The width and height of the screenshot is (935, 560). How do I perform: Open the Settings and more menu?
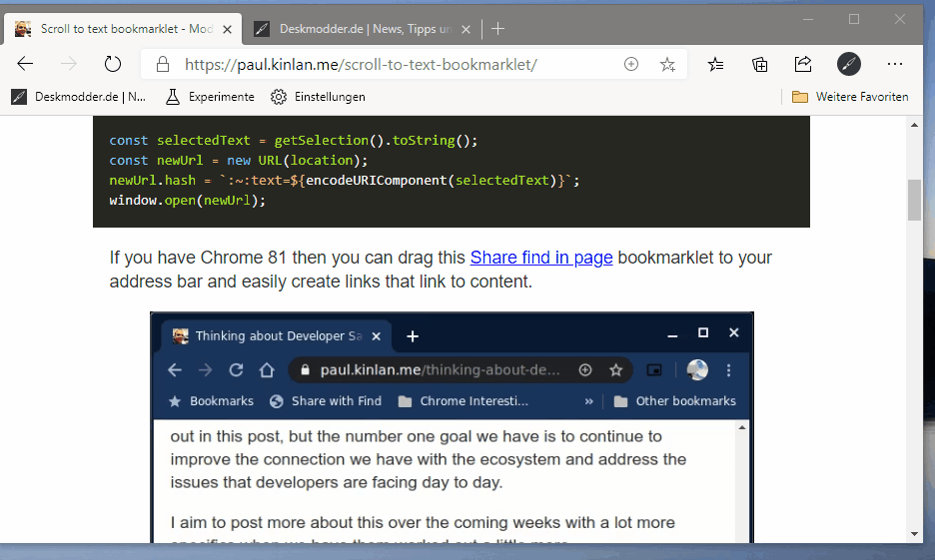(x=894, y=64)
